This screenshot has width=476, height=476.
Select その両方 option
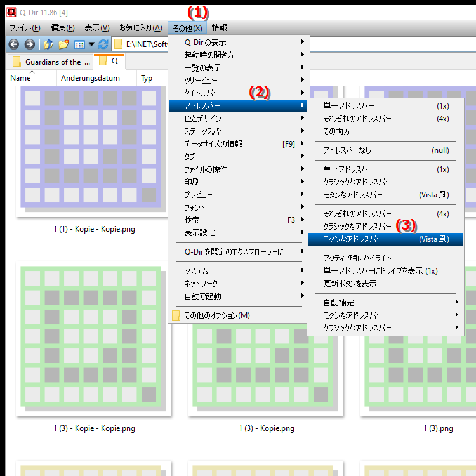click(x=385, y=131)
